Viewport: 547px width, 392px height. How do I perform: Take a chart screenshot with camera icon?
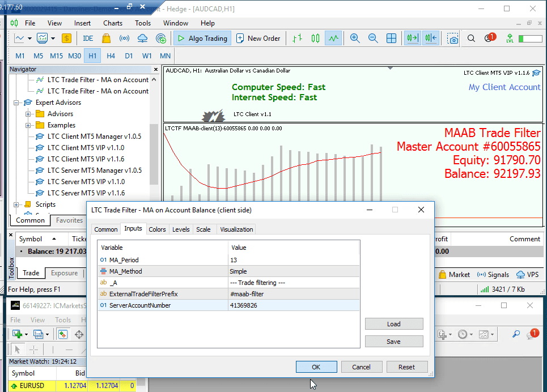[453, 39]
